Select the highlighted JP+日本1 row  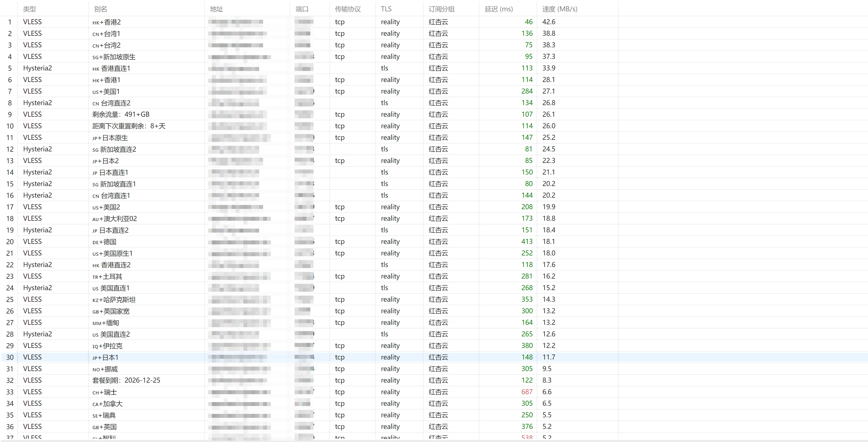tap(434, 357)
